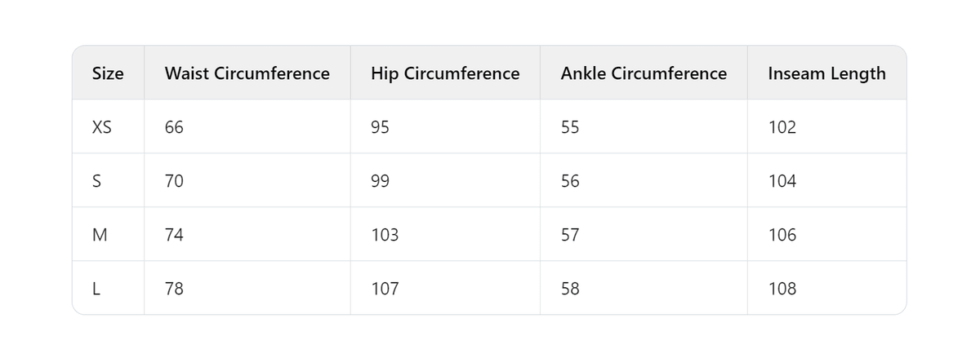
Task: Select waist value 66 for XS
Action: coord(174,127)
